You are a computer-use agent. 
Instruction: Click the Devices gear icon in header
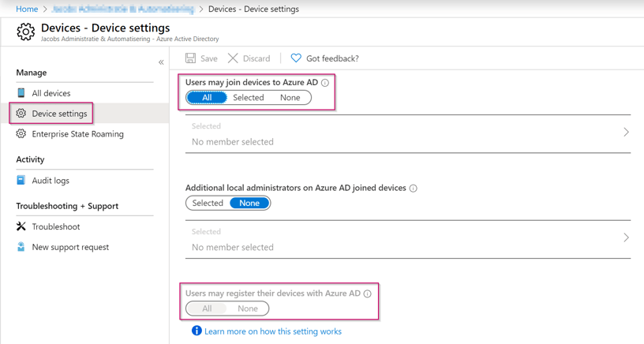click(x=25, y=32)
